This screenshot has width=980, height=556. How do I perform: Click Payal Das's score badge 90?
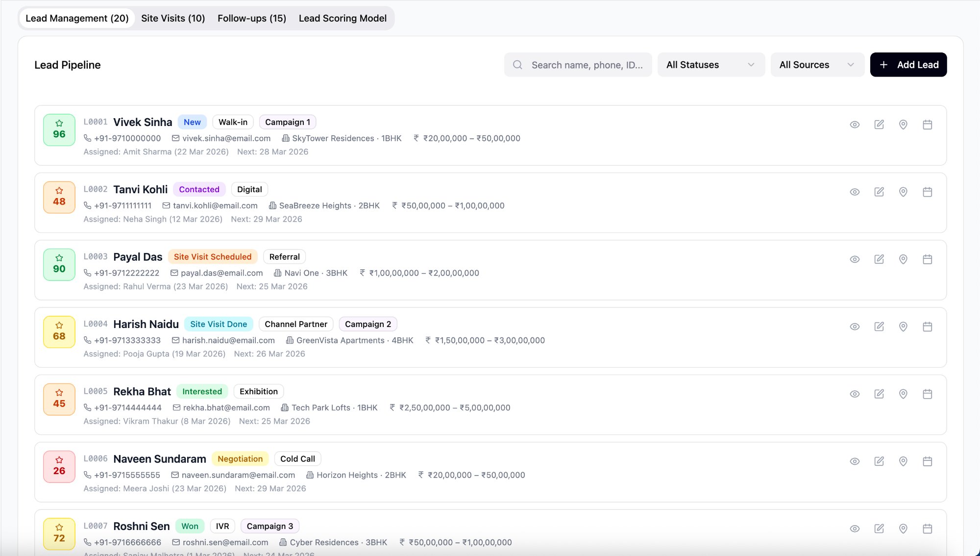coord(59,265)
